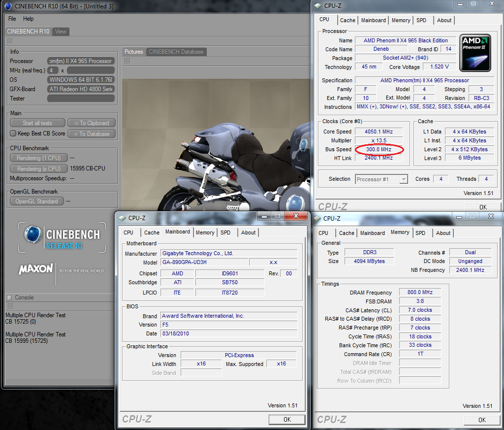The image size is (504, 430).
Task: Enable the Keep Best CB Score checkbox
Action: pos(13,133)
